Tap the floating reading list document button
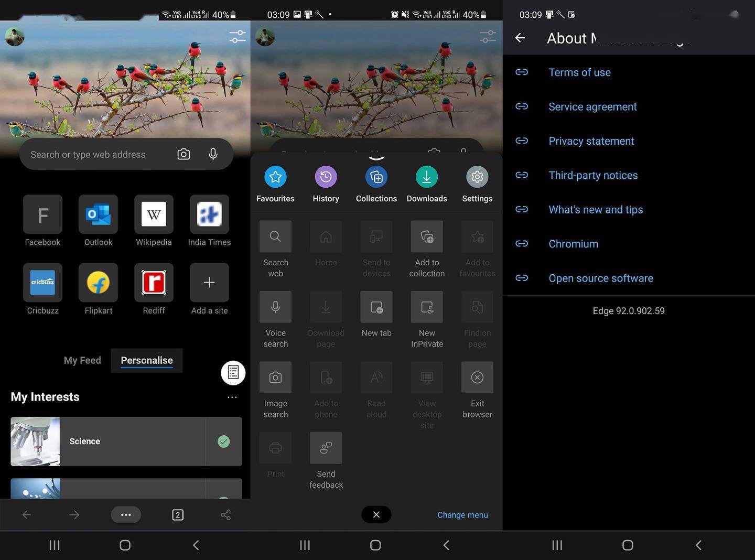 233,373
